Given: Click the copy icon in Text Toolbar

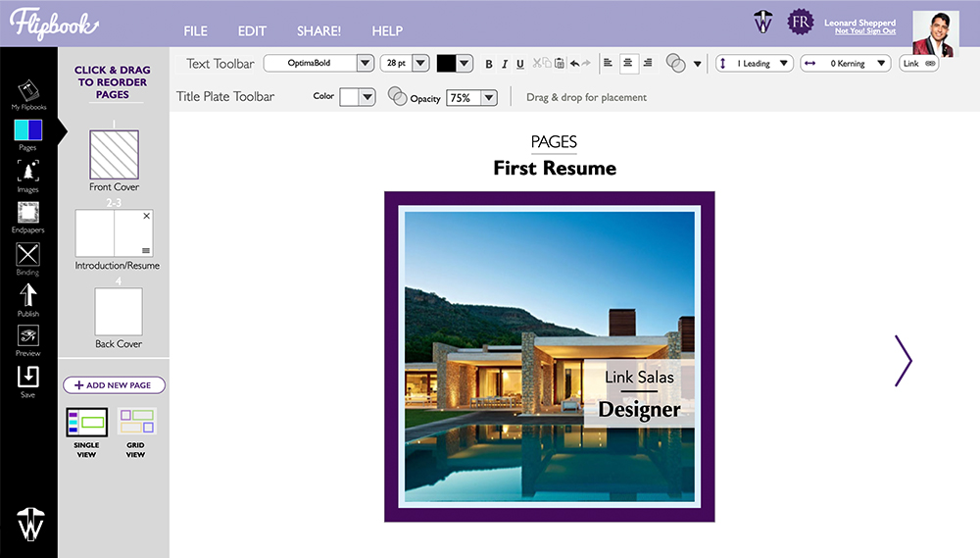Looking at the screenshot, I should pyautogui.click(x=547, y=63).
